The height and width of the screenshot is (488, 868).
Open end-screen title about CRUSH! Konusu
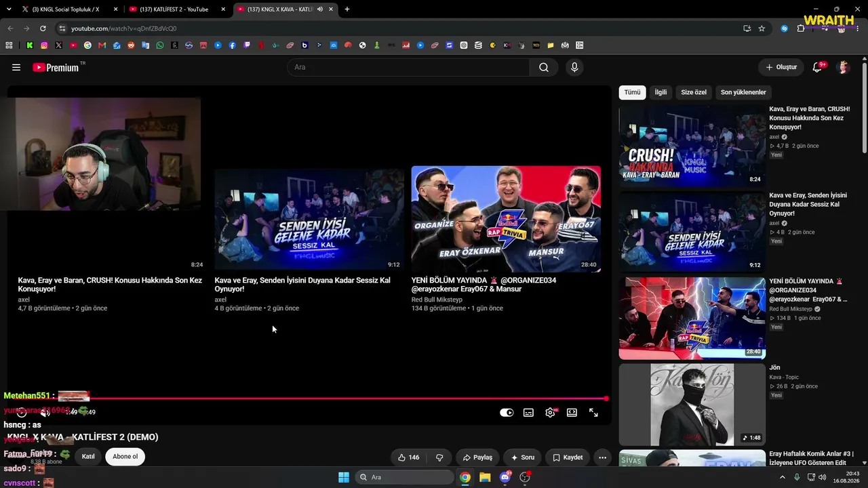(x=110, y=285)
